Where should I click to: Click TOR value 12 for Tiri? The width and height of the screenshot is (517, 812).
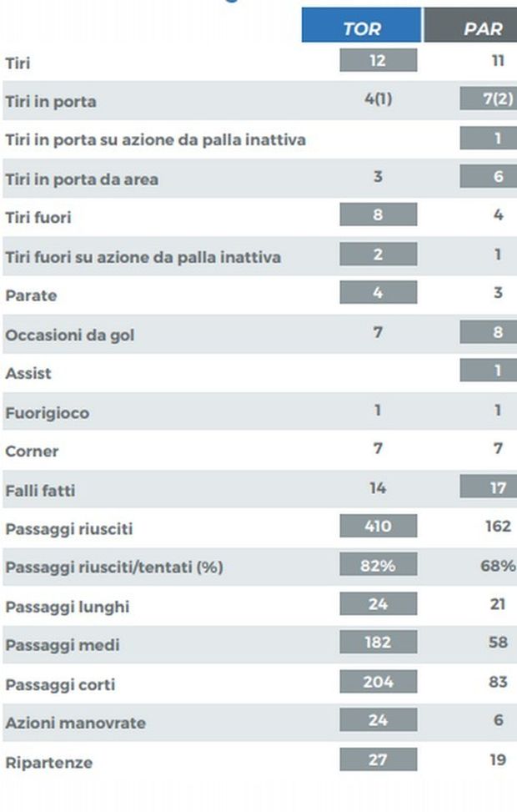click(379, 60)
